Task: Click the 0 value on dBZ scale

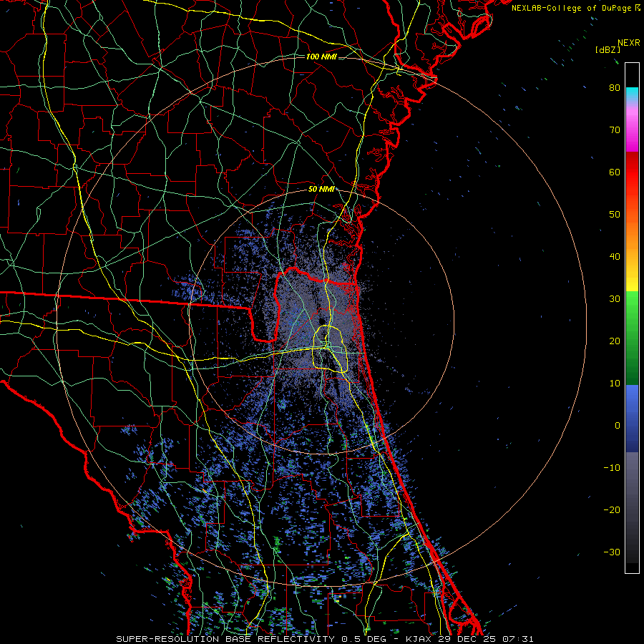Action: (618, 426)
